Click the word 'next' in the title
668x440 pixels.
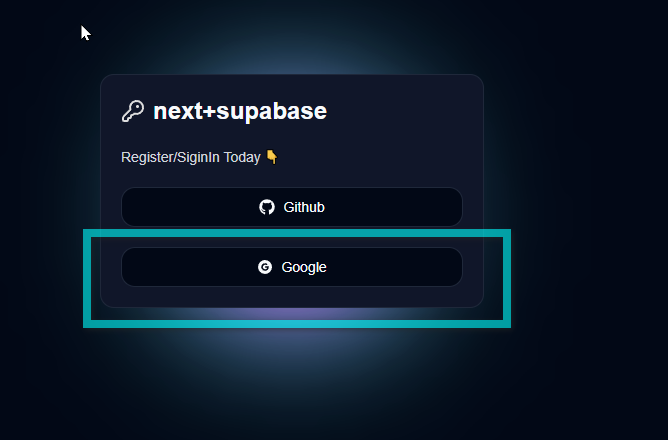[x=176, y=111]
